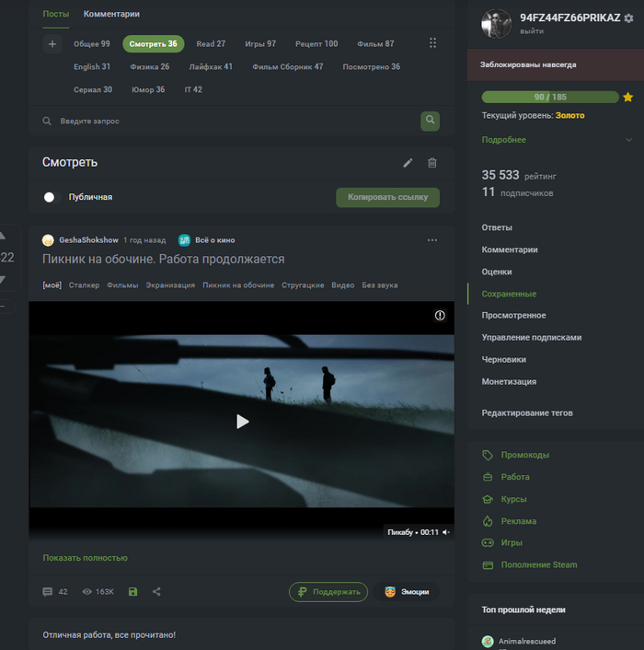Image resolution: width=644 pixels, height=650 pixels.
Task: Switch to the Комментарии tab
Action: 111,14
